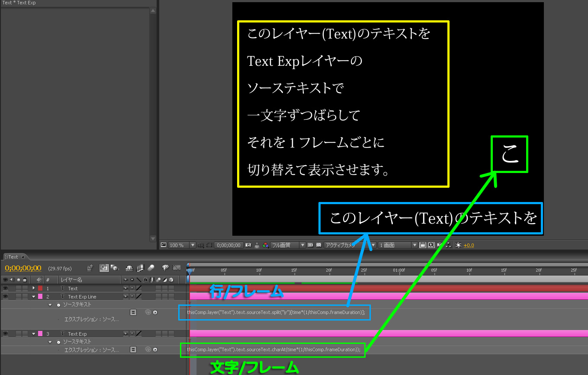Click expression pick whip for Text Exp Line
The image size is (588, 375).
[x=148, y=312]
